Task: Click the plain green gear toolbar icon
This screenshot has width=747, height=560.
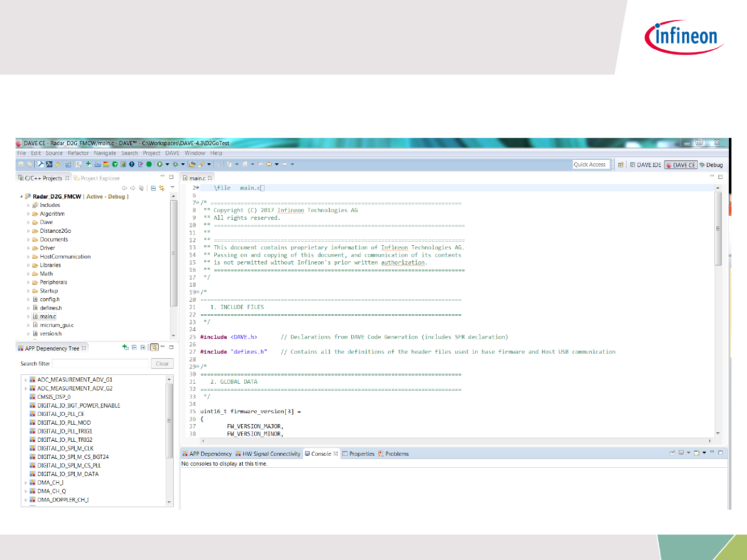Action: pos(149,164)
